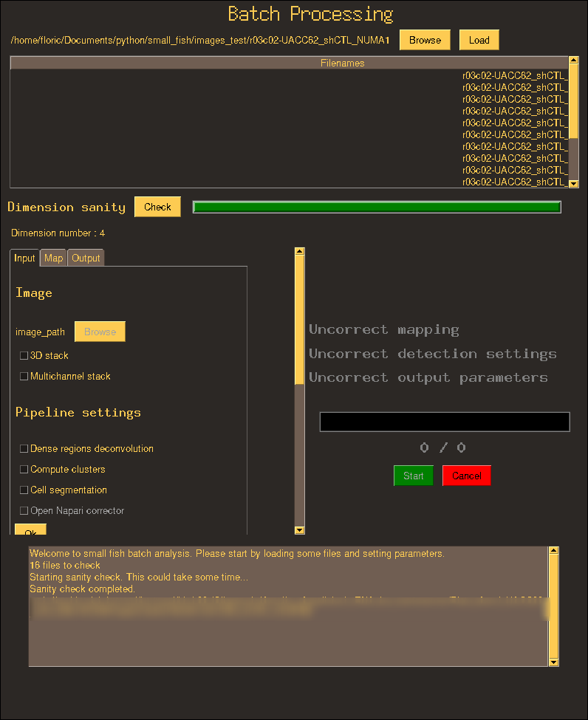Click the image_path Browse button

point(100,332)
